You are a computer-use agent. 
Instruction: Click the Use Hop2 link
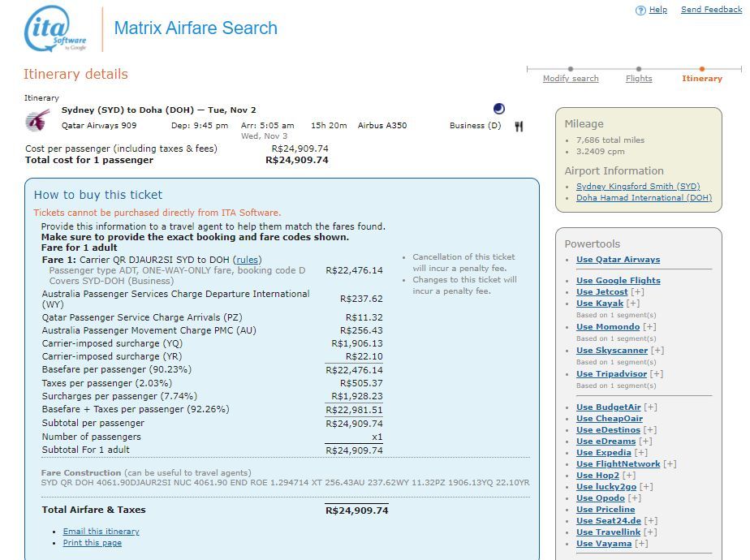pos(598,476)
